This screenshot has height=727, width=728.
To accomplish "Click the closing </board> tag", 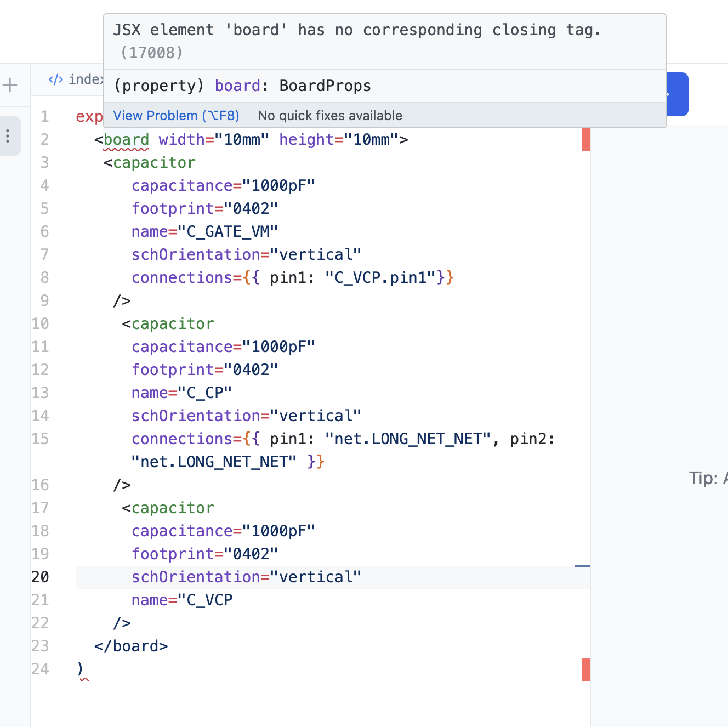I will 131,646.
